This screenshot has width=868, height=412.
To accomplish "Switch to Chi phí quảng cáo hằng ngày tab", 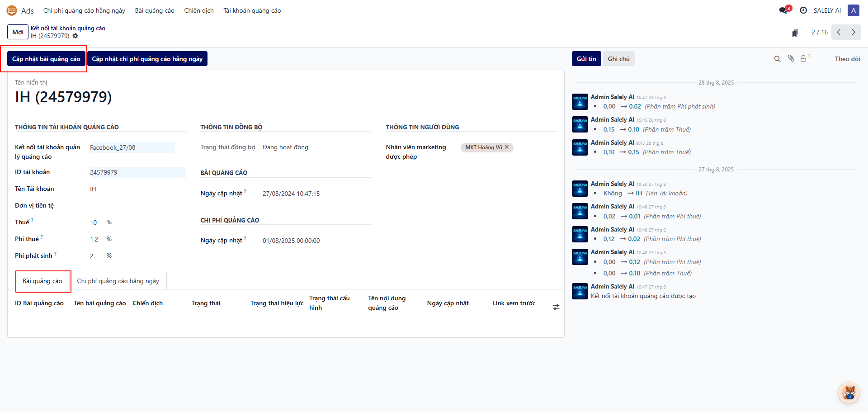I will coord(118,281).
